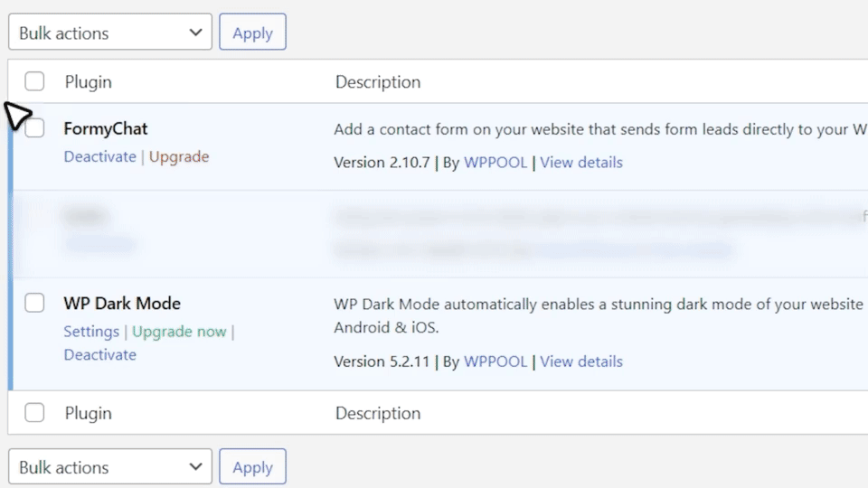Viewport: 868px width, 488px height.
Task: Check the WP Dark Mode plugin checkbox
Action: 34,303
